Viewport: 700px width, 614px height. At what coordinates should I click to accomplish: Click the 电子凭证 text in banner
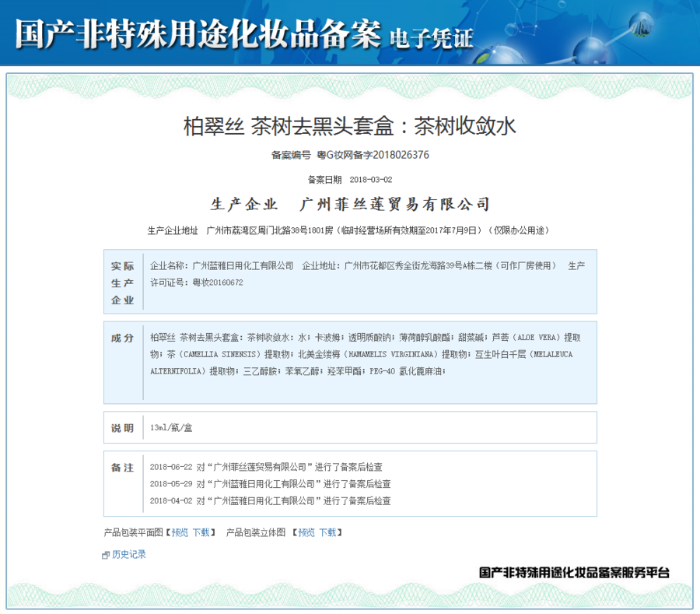click(431, 37)
